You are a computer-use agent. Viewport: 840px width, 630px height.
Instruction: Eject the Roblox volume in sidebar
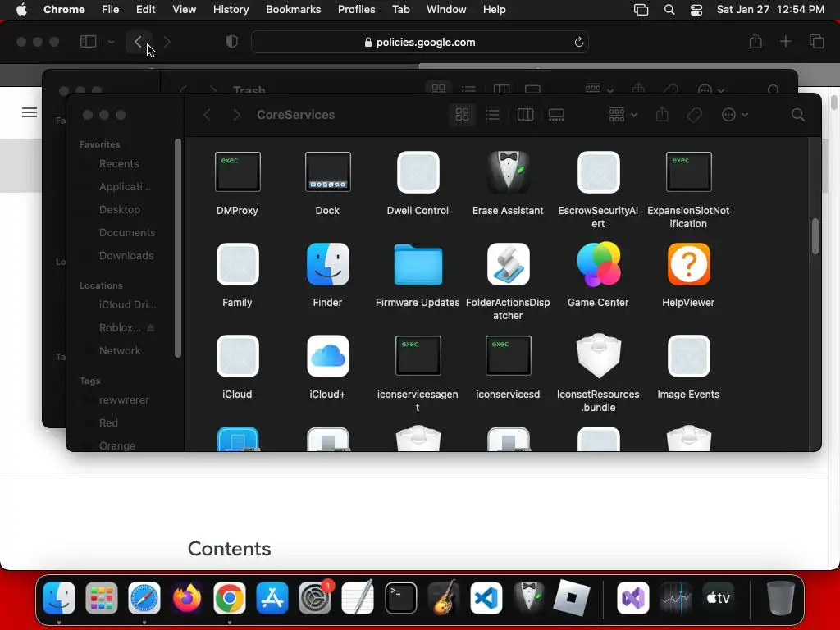[x=151, y=327]
